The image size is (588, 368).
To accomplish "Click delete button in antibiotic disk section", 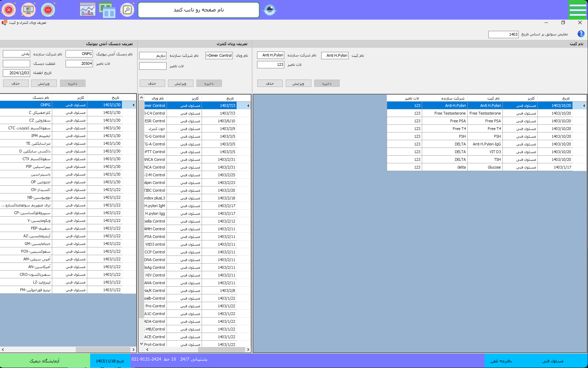I will coord(16,83).
